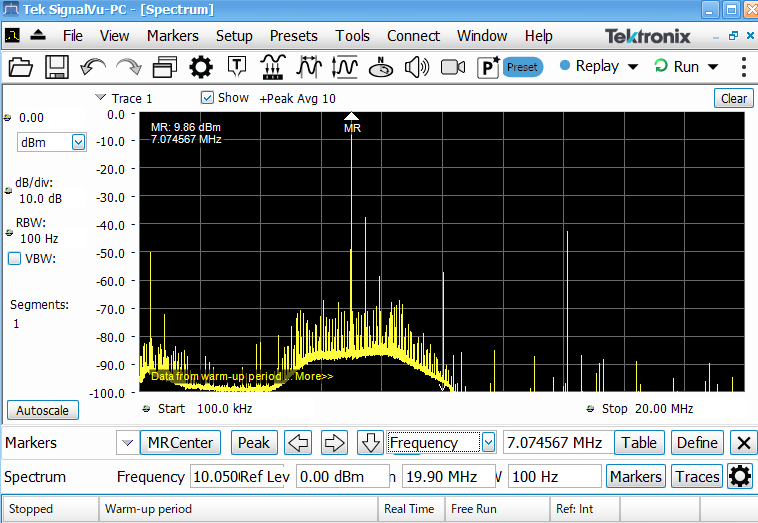
Task: Enable the VBW checkbox
Action: tap(15, 259)
